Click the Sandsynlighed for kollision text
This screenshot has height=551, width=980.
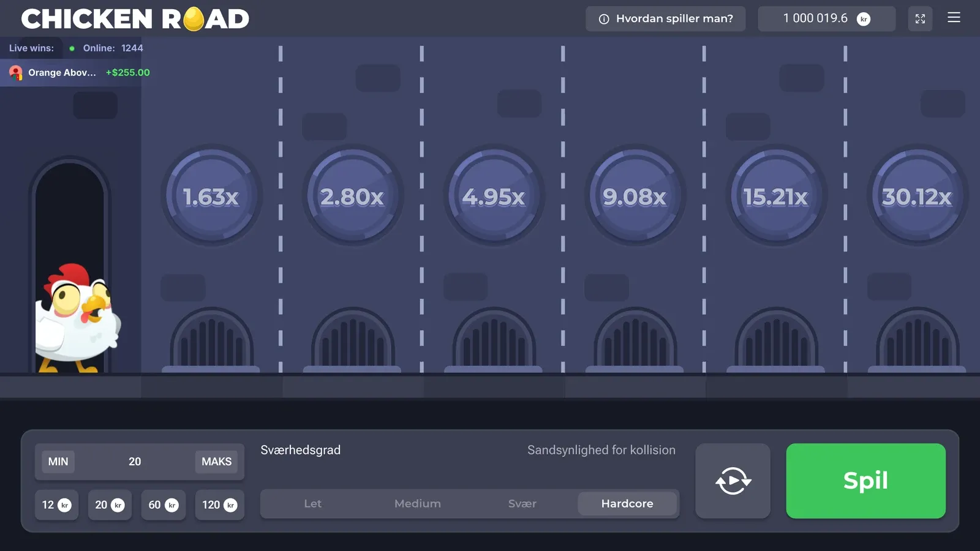click(x=601, y=450)
